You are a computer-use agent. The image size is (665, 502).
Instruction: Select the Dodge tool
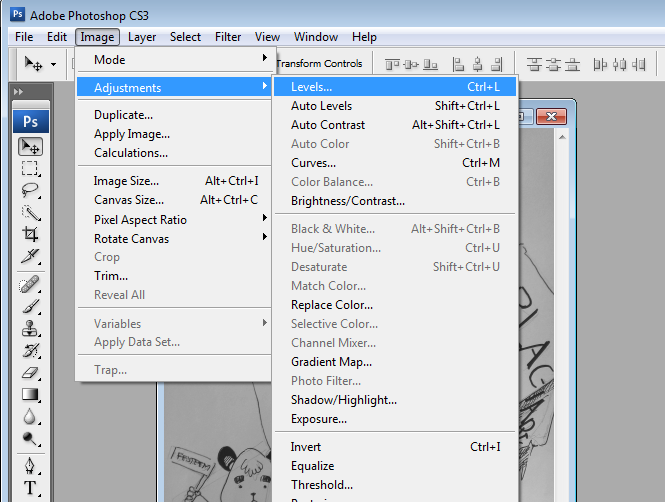coord(30,439)
